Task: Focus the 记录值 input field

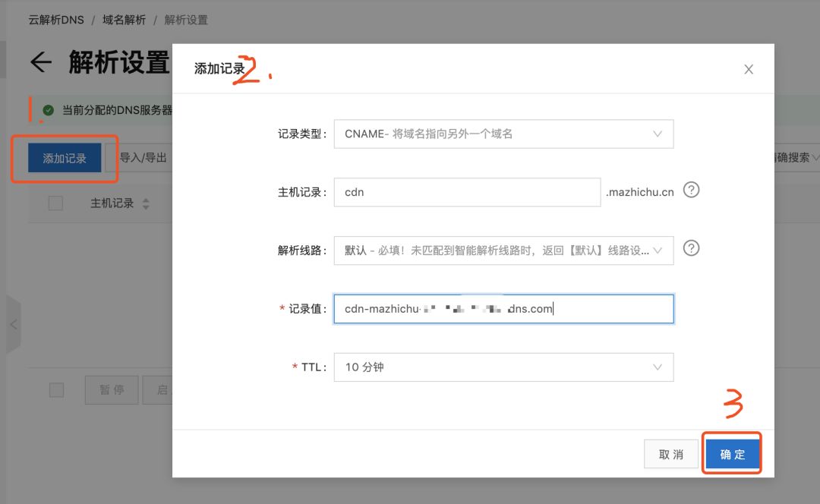Action: [503, 308]
